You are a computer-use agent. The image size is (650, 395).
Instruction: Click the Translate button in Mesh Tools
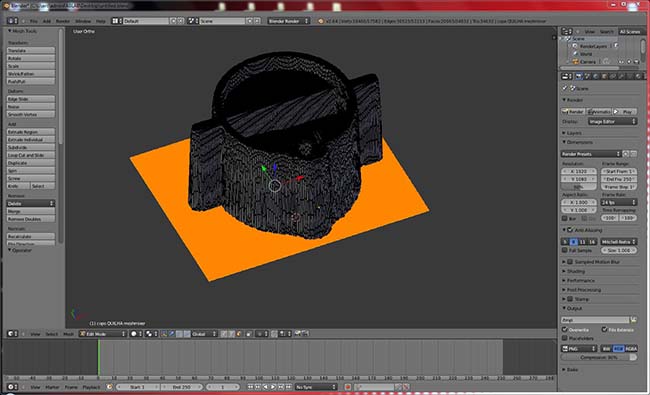click(x=31, y=51)
